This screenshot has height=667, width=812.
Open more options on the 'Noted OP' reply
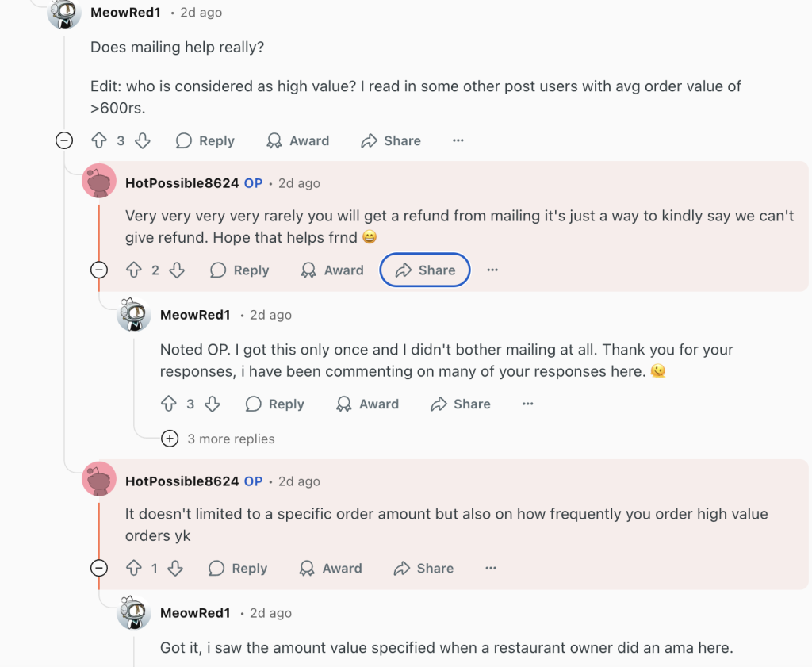[527, 404]
